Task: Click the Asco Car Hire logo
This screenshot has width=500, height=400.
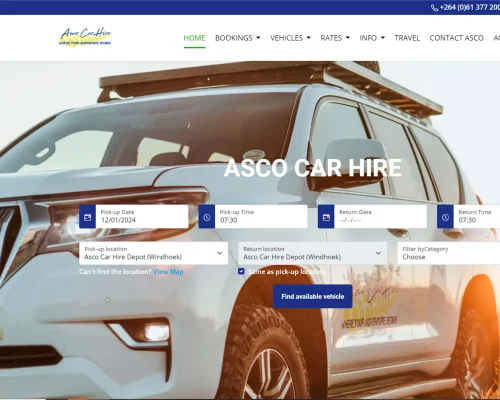Action: point(85,37)
